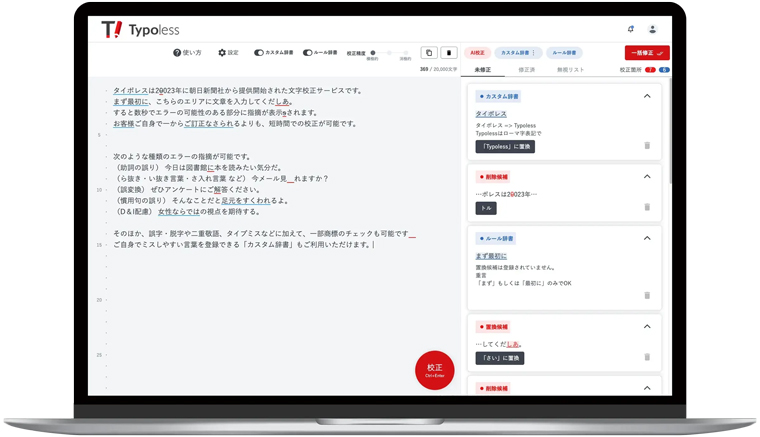The width and height of the screenshot is (760, 437).
Task: Click the 一括修正 red button
Action: tap(646, 53)
